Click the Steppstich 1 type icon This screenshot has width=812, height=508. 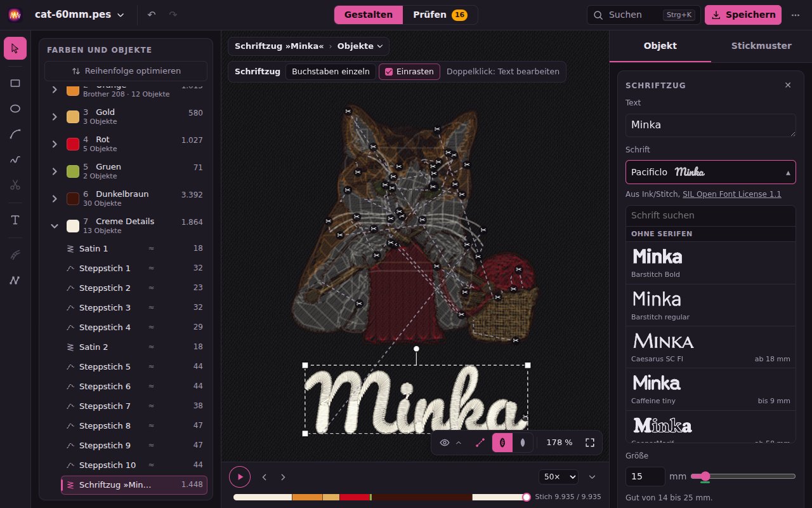70,268
